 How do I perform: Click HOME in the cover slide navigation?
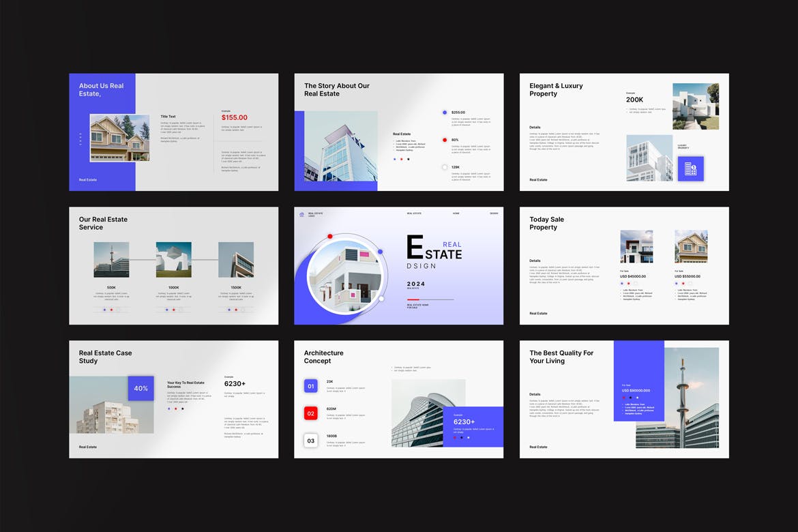click(x=456, y=213)
